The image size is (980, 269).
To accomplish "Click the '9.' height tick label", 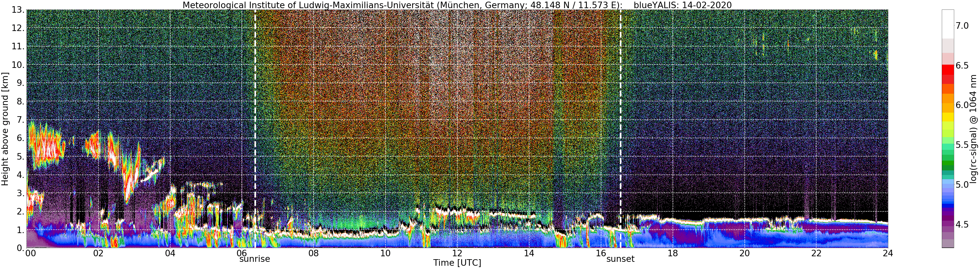I will tap(20, 83).
